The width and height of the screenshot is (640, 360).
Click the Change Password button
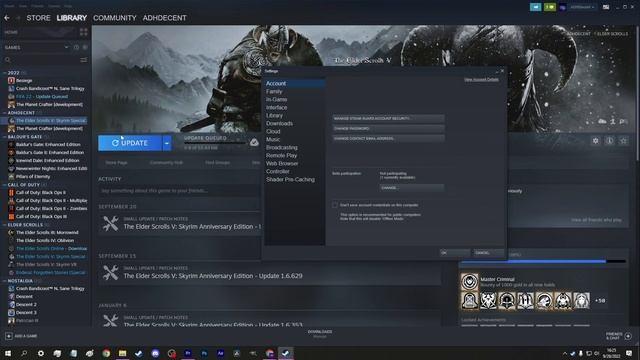click(x=388, y=129)
